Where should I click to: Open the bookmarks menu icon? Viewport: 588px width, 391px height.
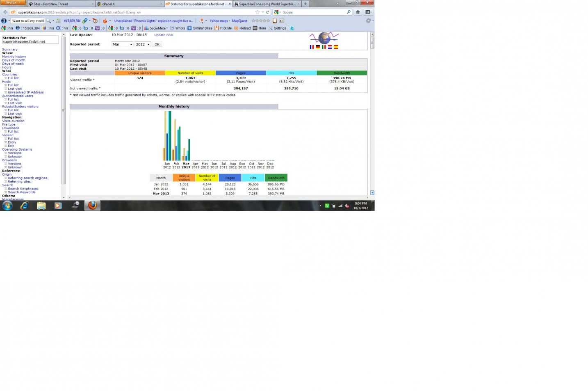tap(368, 12)
